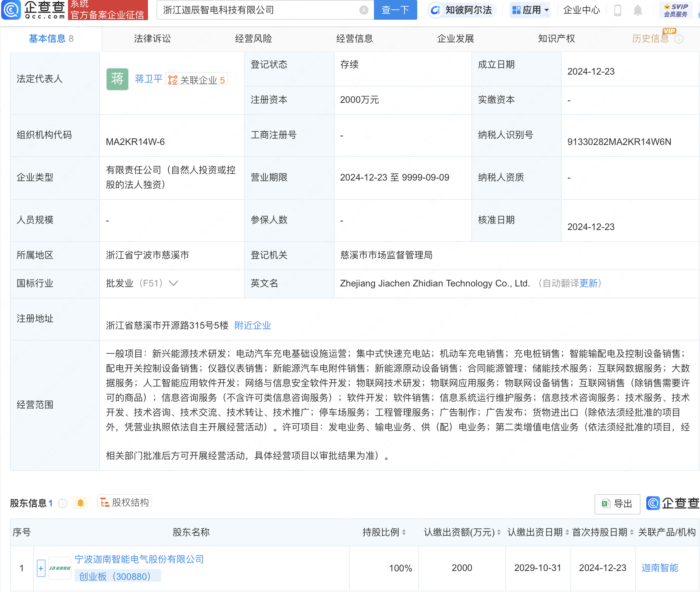The image size is (700, 593).
Task: Expand shareholder row with plus button
Action: pos(41,568)
